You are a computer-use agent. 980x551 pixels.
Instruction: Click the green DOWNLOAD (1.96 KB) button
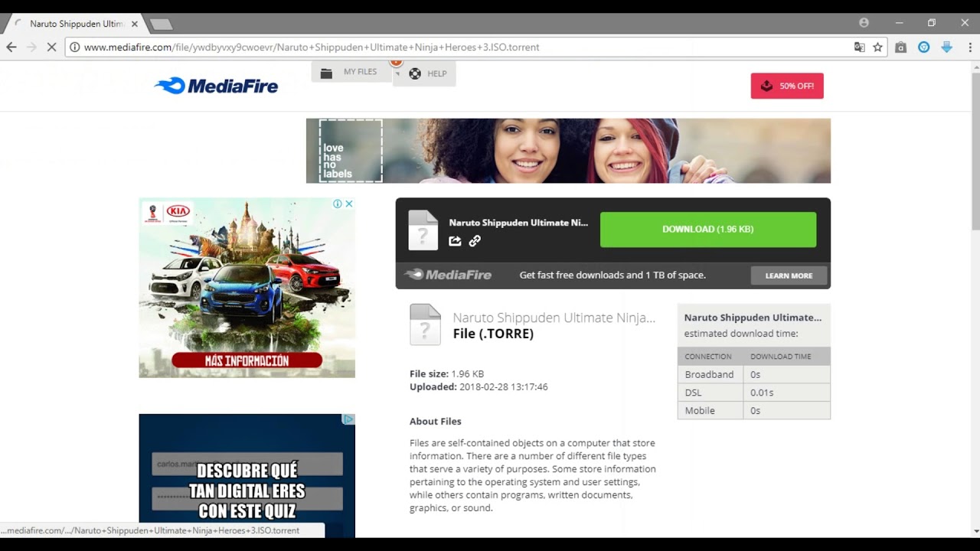[x=708, y=230]
